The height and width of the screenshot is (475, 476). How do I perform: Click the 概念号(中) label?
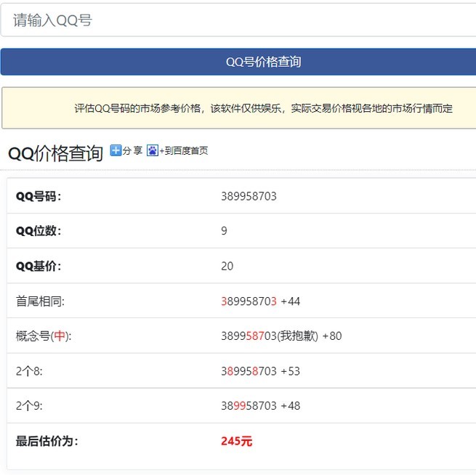(x=44, y=336)
